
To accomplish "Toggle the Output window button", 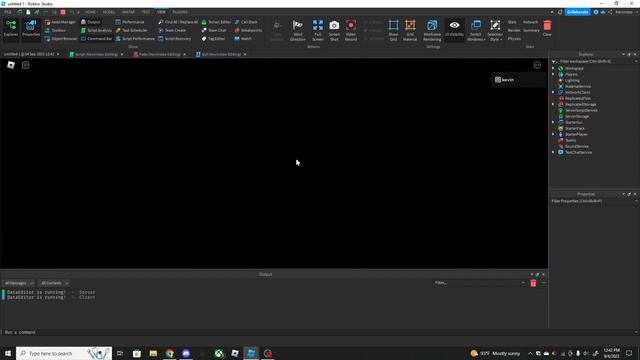I will coord(91,22).
